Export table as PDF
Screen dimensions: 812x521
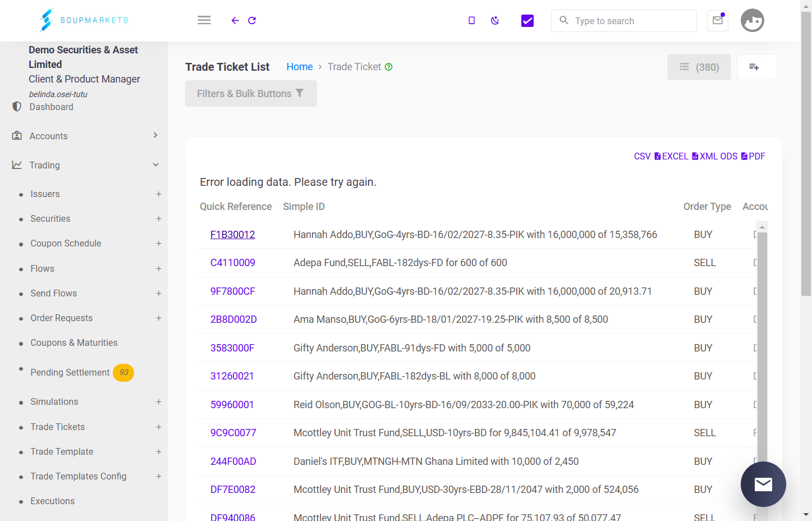(x=753, y=156)
